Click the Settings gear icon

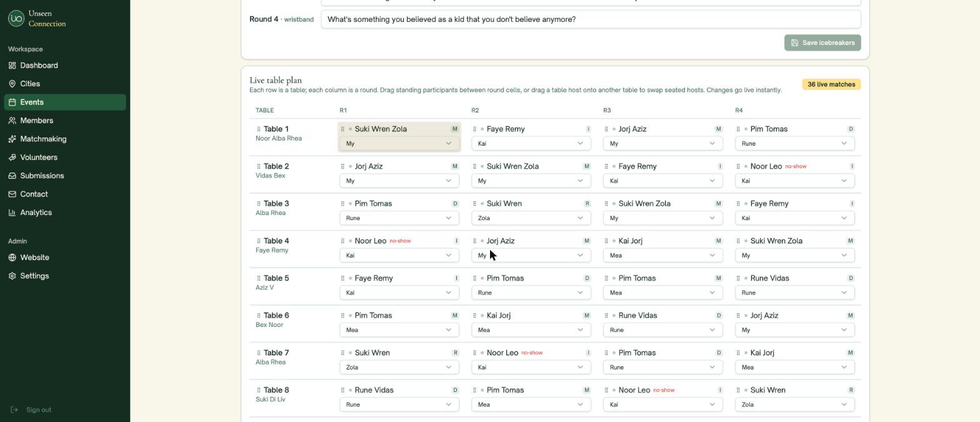pyautogui.click(x=12, y=276)
